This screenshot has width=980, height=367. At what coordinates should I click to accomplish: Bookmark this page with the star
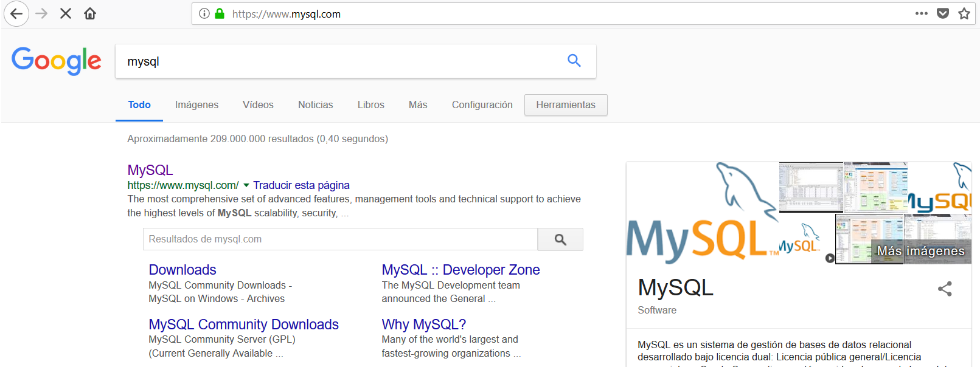[964, 13]
